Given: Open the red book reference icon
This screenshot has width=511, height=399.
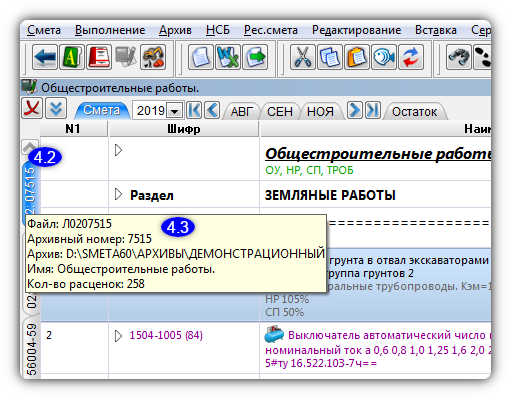Looking at the screenshot, I should pos(99,57).
